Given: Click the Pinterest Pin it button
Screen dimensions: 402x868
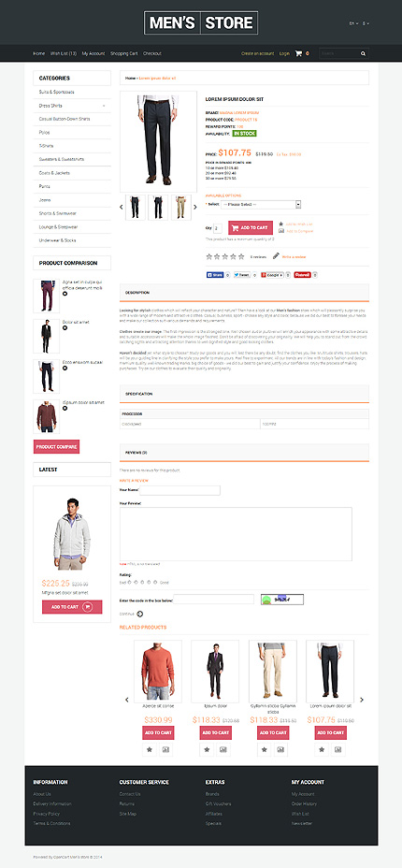Looking at the screenshot, I should click(x=303, y=275).
